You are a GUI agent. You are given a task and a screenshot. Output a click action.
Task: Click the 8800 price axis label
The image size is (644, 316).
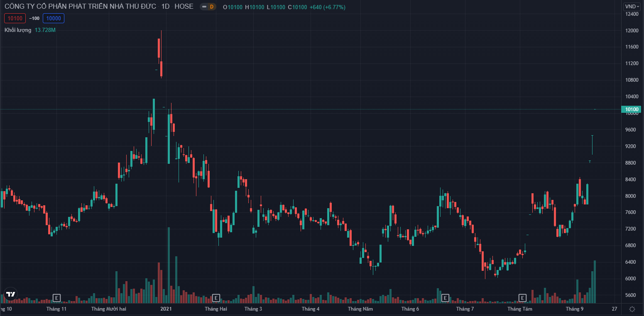tap(632, 163)
